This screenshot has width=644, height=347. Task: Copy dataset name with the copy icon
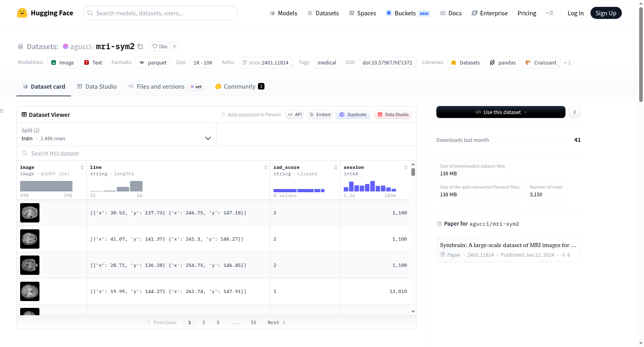[140, 46]
